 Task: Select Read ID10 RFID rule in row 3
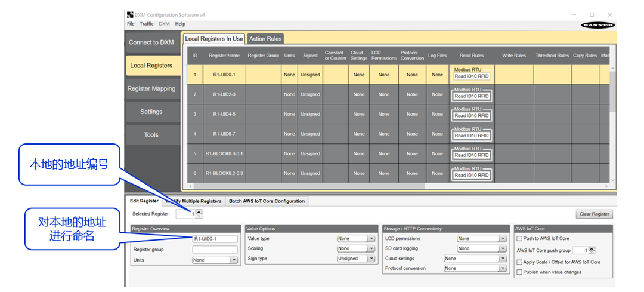coord(471,115)
